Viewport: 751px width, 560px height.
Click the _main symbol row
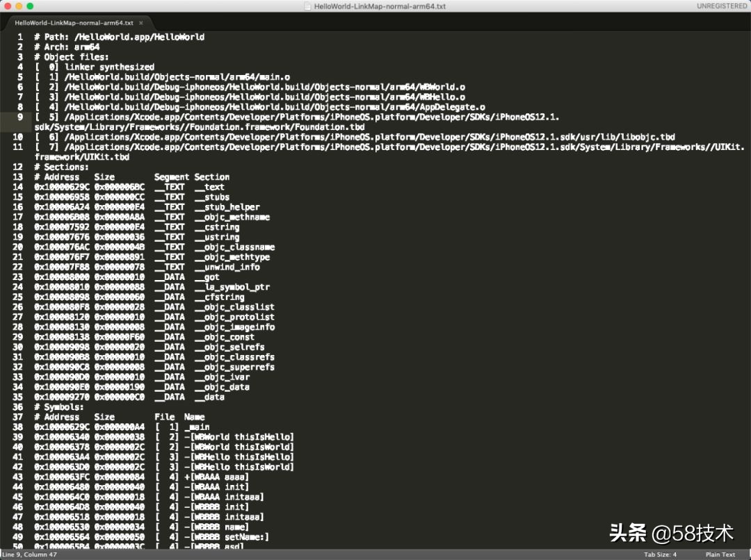click(x=122, y=427)
